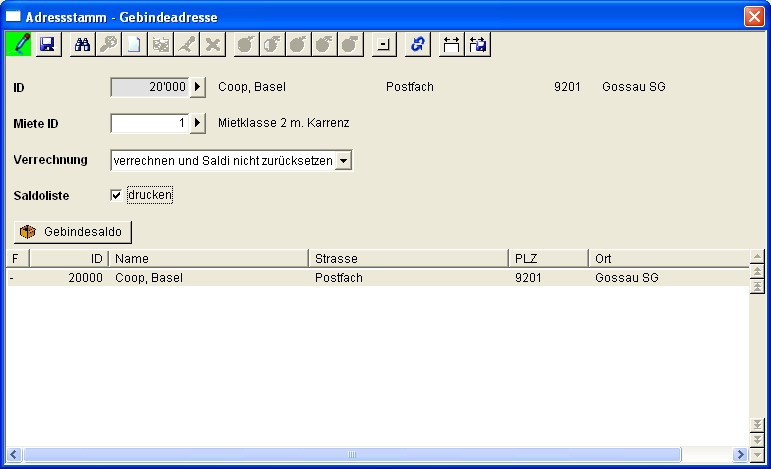This screenshot has height=469, width=771.
Task: Sort by the Name column header
Action: (208, 259)
